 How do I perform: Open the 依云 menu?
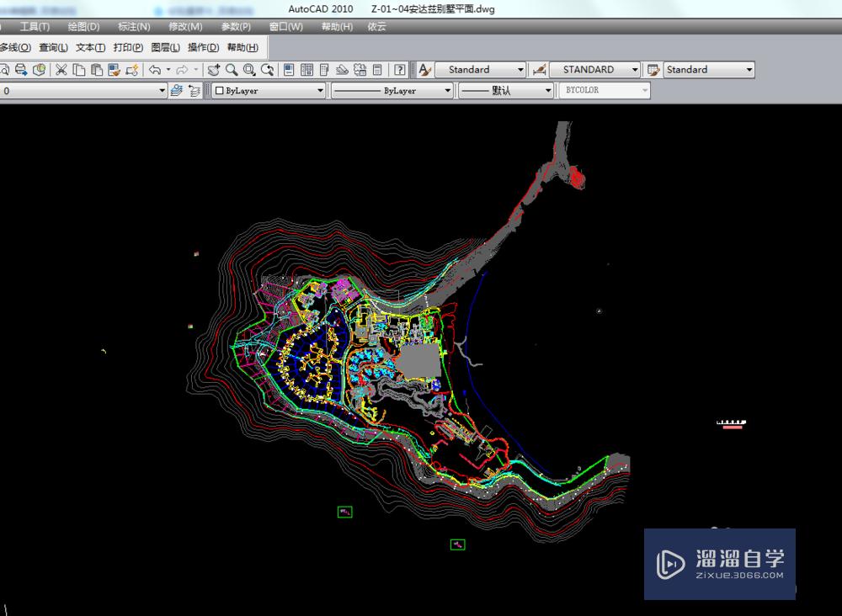[x=377, y=27]
